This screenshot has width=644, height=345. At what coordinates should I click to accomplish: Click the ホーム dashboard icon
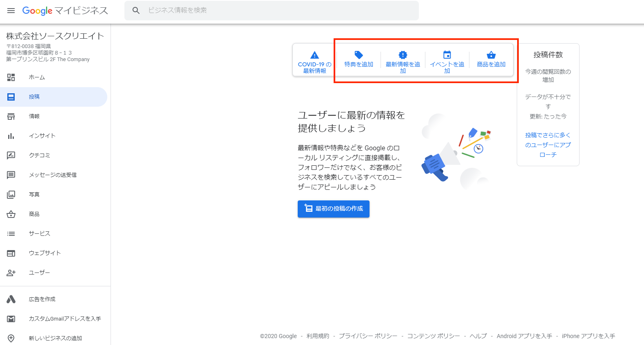coord(11,77)
